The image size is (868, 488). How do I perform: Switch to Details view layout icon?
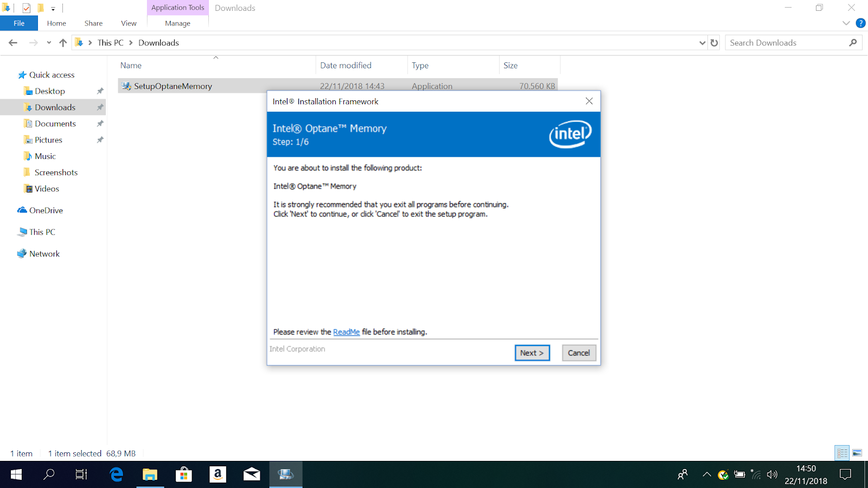coord(842,453)
